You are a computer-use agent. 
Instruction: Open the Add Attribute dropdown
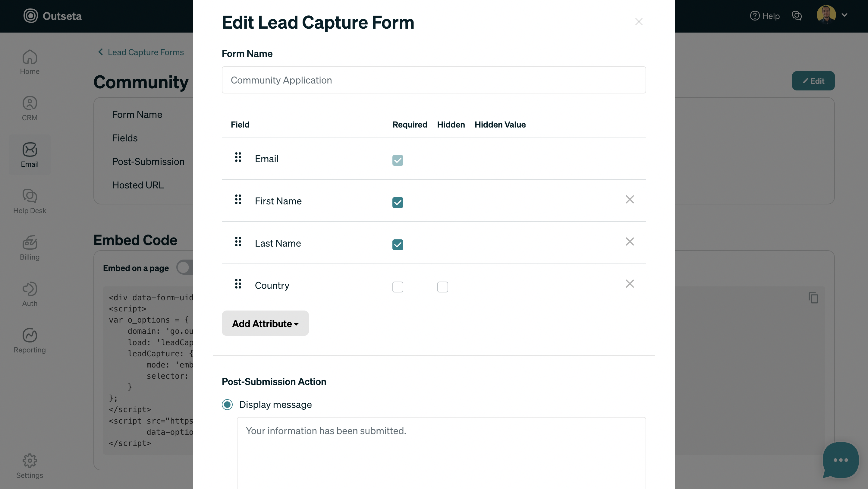(x=265, y=323)
